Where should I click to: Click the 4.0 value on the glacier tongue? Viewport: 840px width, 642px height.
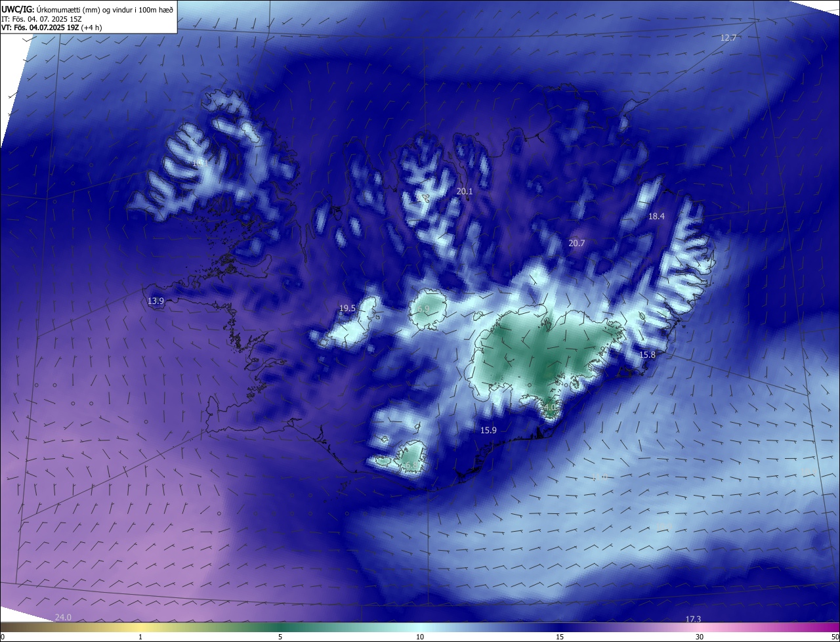tap(550, 408)
